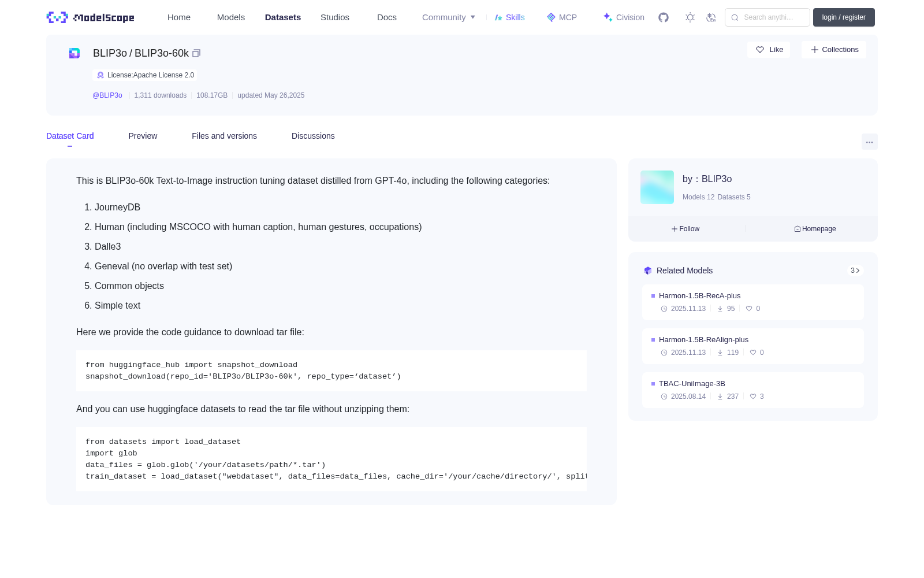Click the Skills sparkle icon
Screen dimensions: 924x578
tap(498, 17)
